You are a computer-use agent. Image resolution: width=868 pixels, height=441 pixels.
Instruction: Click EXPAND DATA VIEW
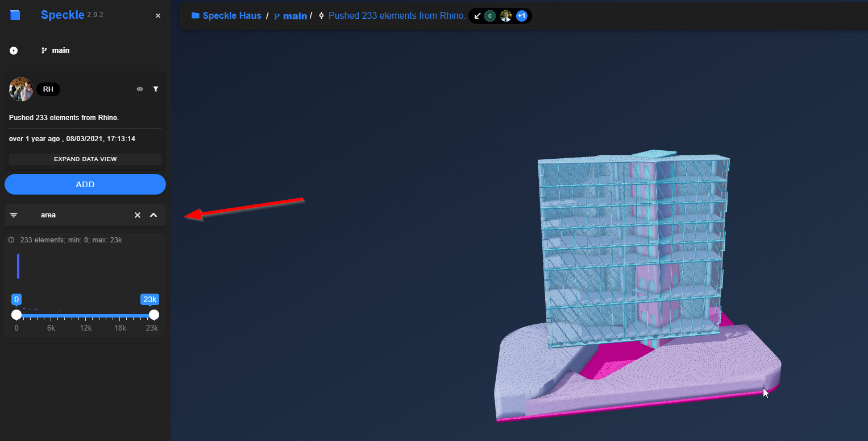[85, 159]
